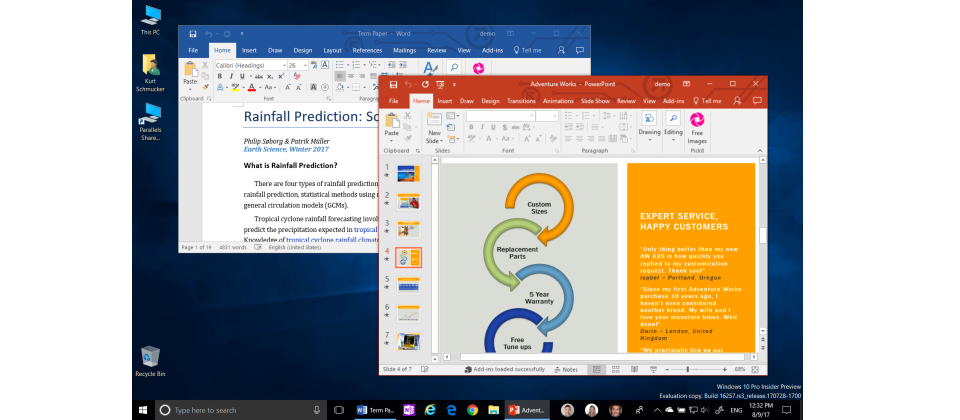
Task: Expand PowerPoint quick access toolbar customize arrow
Action: 454,84
